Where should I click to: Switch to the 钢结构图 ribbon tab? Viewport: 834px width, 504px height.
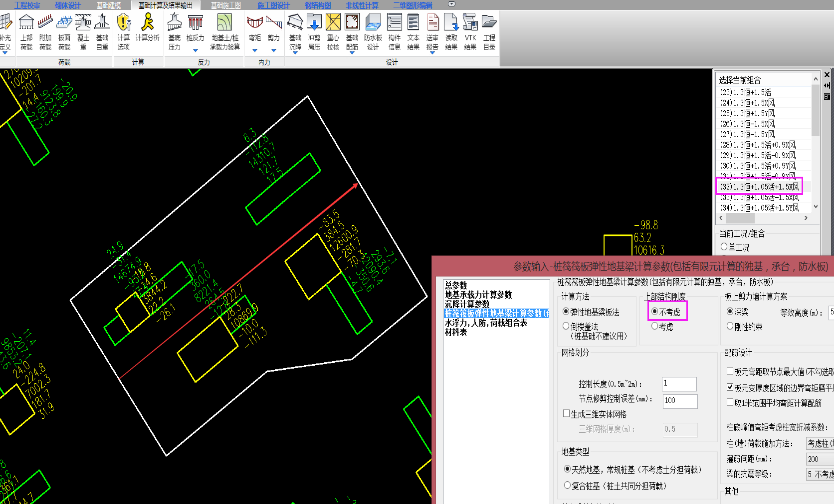(x=318, y=5)
